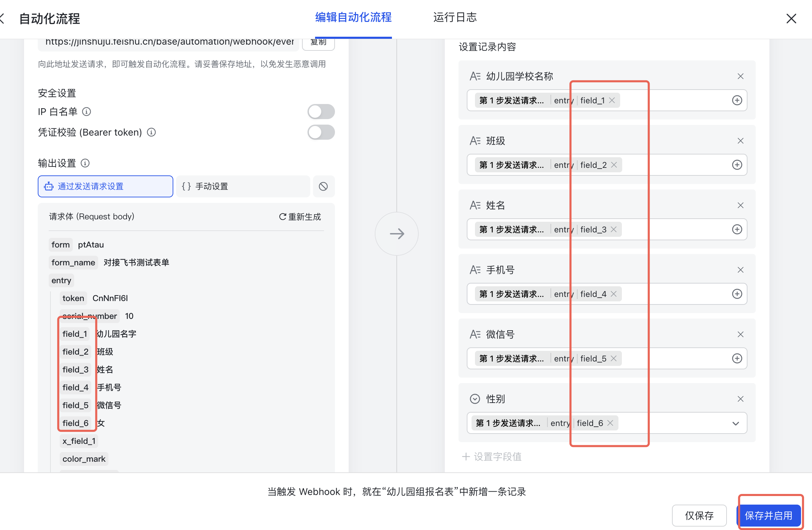Screen dimensions: 812x530
Task: Select the no-output prohibited icon option
Action: tap(323, 186)
